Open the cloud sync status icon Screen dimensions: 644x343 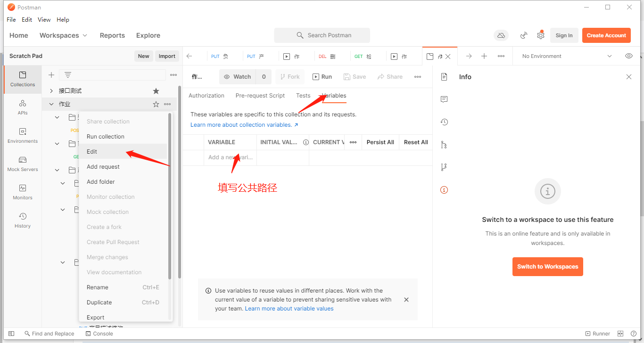[x=501, y=35]
